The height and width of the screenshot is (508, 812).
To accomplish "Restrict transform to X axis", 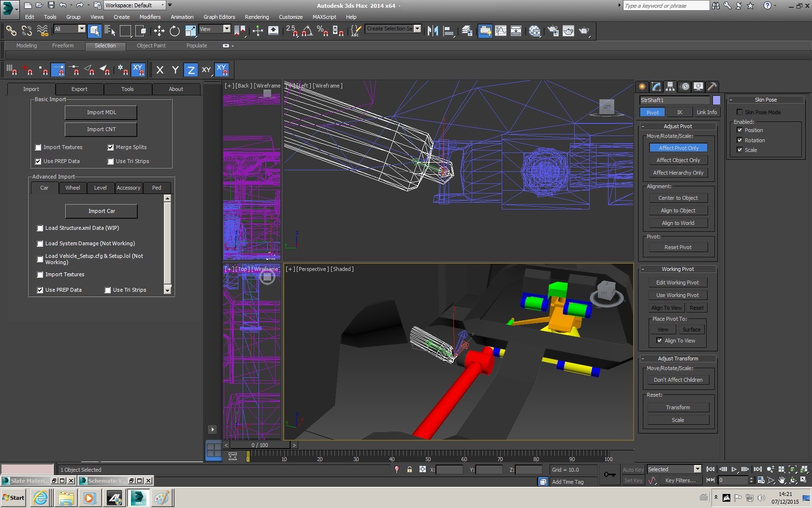I will (x=160, y=70).
